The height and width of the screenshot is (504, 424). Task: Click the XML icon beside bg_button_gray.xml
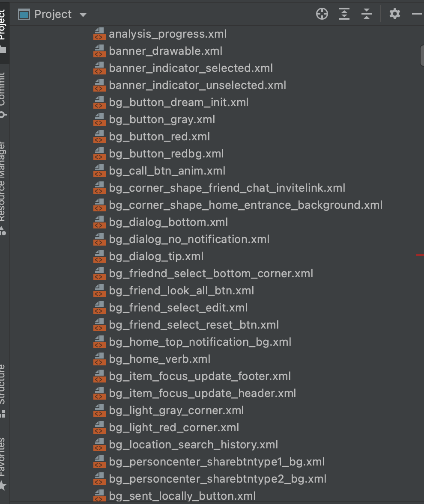point(99,119)
